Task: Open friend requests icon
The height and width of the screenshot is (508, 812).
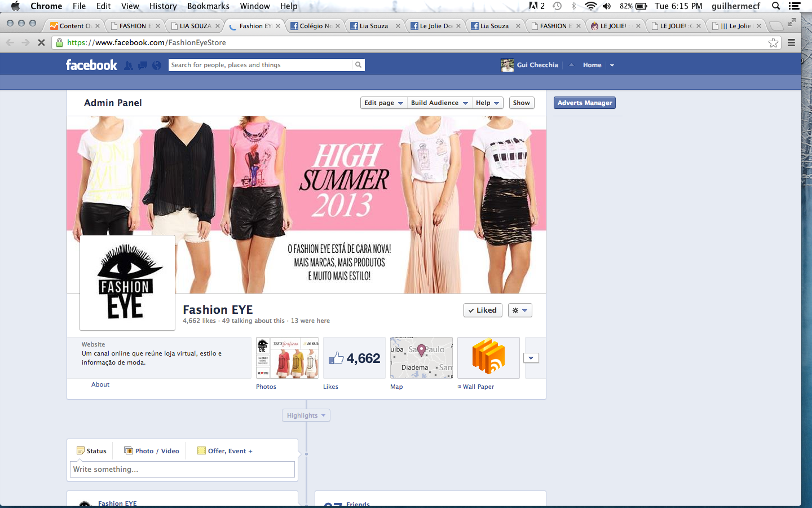Action: tap(129, 65)
